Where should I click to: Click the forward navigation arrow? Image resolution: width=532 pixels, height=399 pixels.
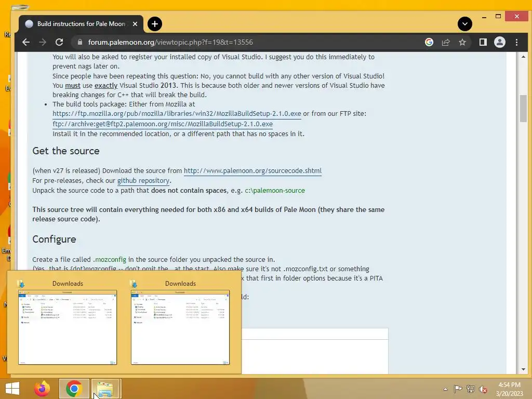pos(43,42)
